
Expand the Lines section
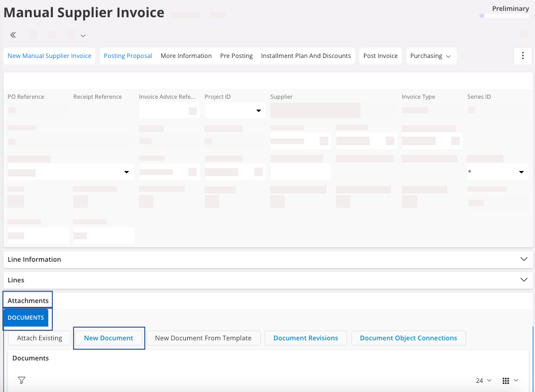[x=524, y=280]
